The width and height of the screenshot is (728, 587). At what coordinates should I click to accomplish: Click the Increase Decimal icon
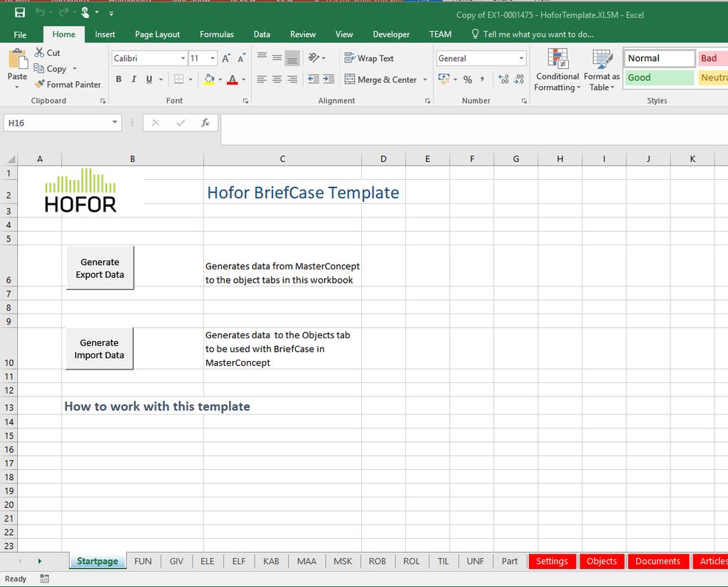(x=503, y=80)
